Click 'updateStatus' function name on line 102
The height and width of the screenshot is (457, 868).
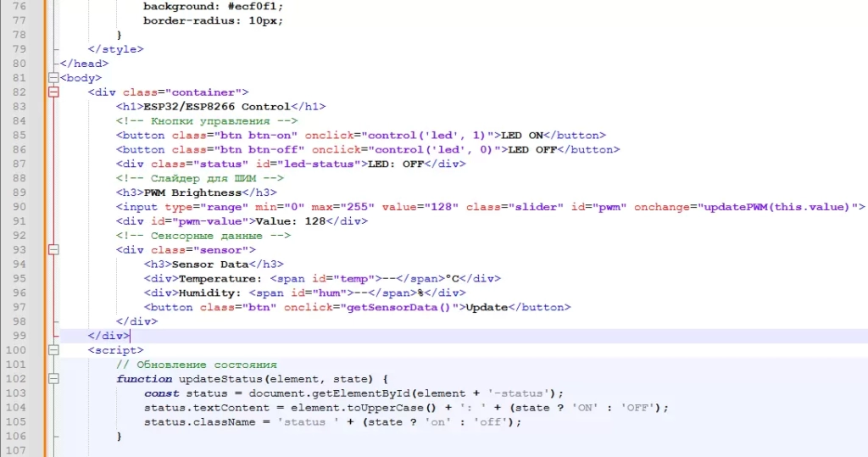(220, 380)
